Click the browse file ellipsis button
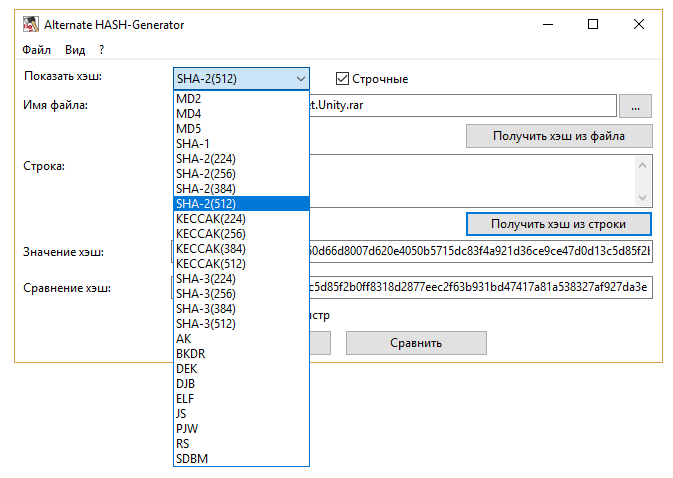Screen dimensions: 673x478 point(635,105)
